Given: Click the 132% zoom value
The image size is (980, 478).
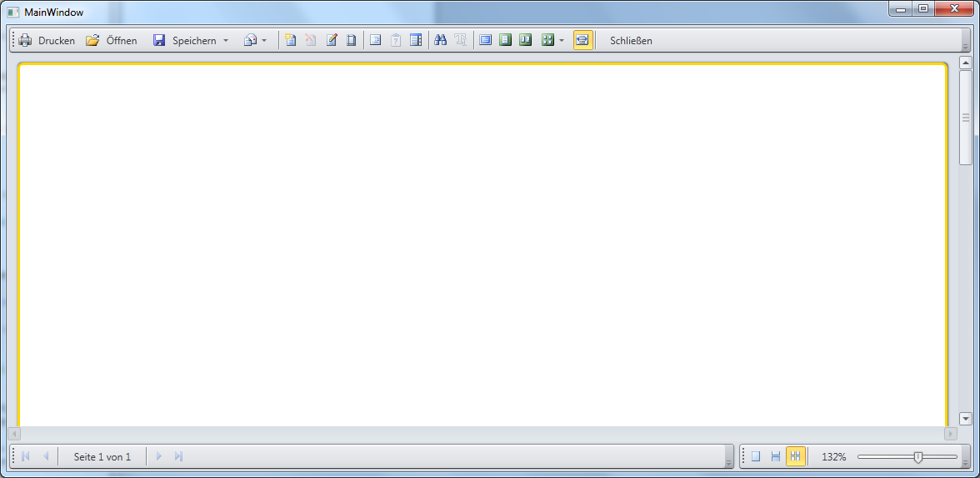Looking at the screenshot, I should (833, 457).
